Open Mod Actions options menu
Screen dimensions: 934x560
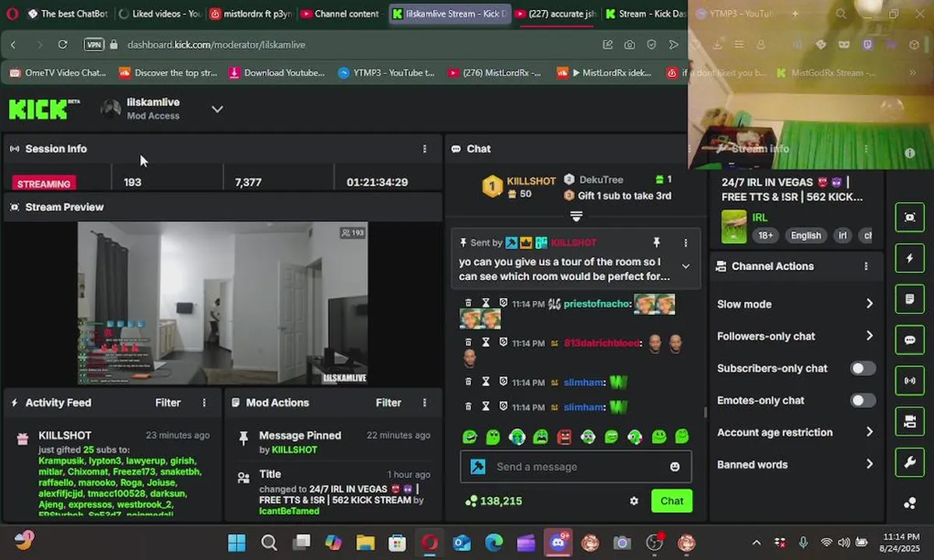pos(424,403)
